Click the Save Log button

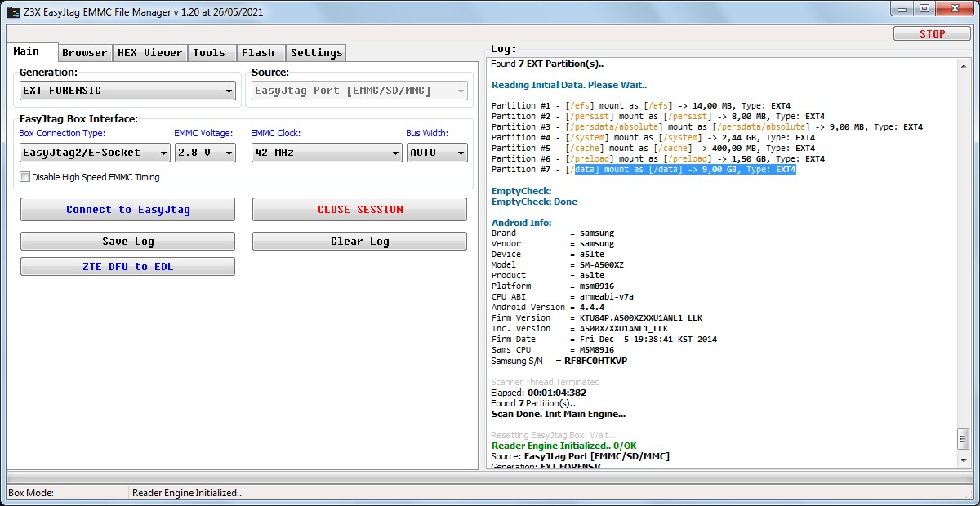(x=127, y=242)
